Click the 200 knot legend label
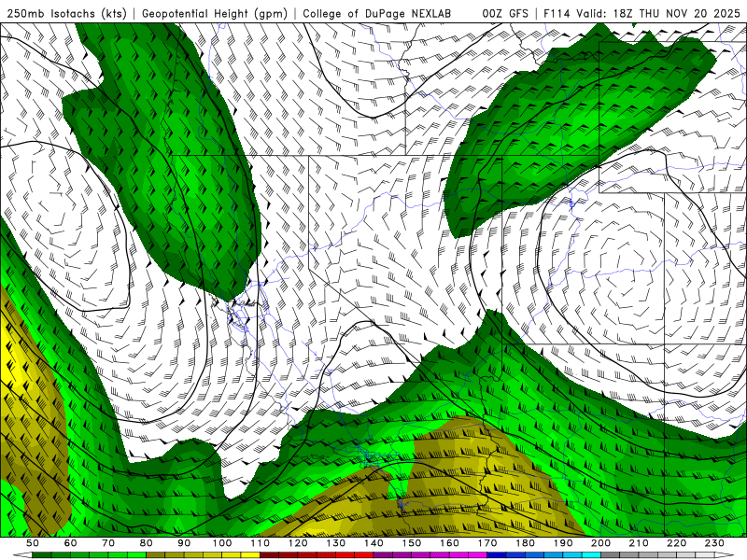The width and height of the screenshot is (747, 560). (x=600, y=543)
